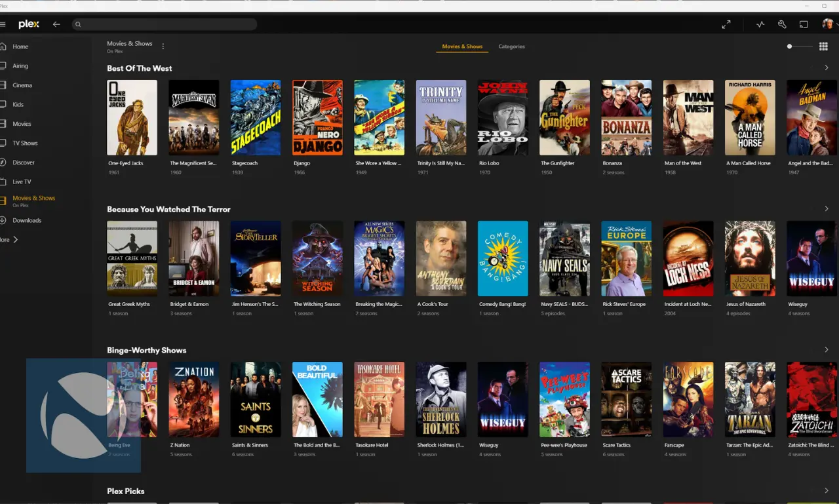839x504 pixels.
Task: Click the Airing icon in the sidebar
Action: click(3, 66)
